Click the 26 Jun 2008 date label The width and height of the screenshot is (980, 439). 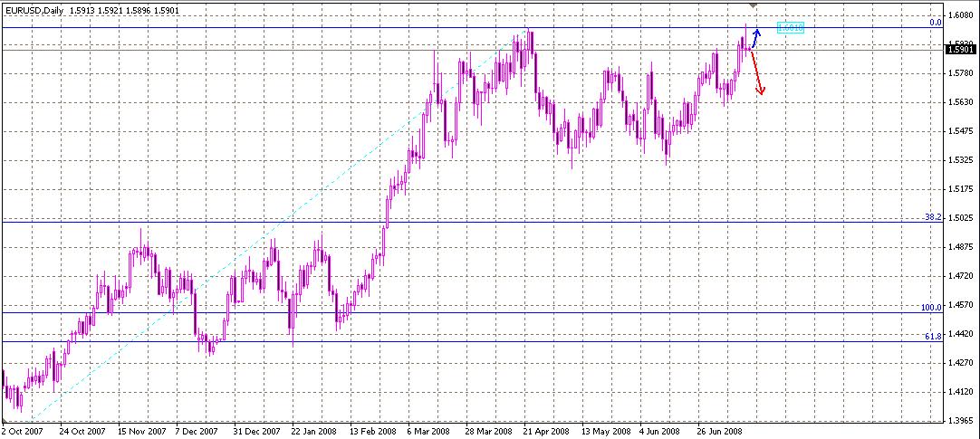(719, 432)
